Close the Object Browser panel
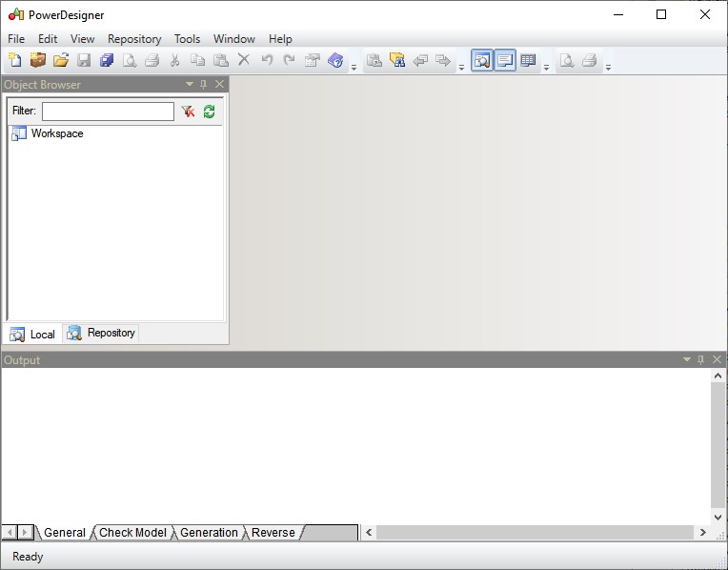Screen dimensions: 728x570 click(x=219, y=84)
